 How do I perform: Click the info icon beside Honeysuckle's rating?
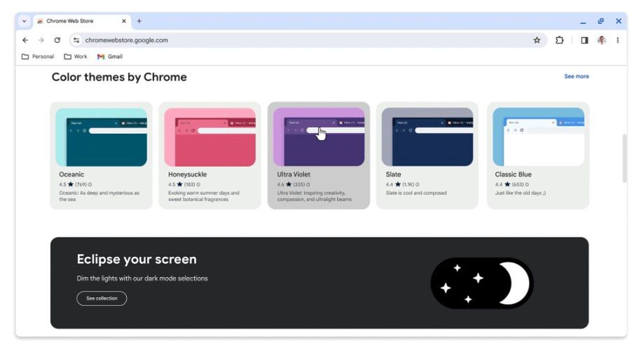pyautogui.click(x=198, y=185)
